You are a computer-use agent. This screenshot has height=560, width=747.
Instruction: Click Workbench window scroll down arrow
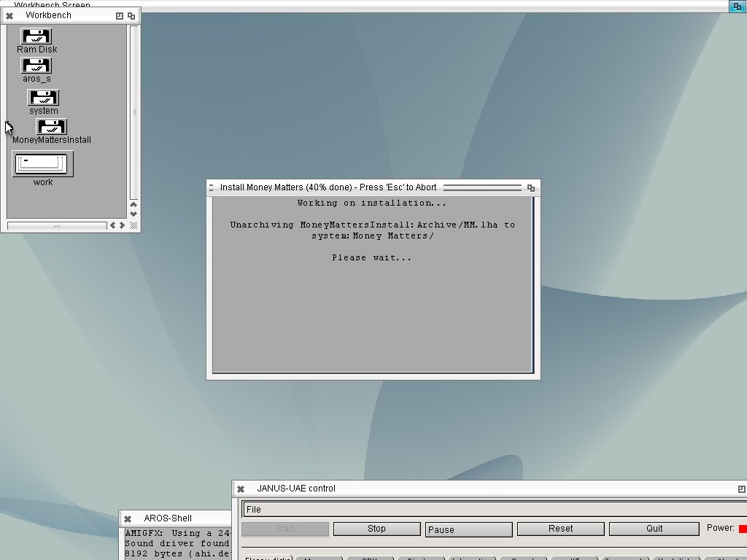[134, 214]
